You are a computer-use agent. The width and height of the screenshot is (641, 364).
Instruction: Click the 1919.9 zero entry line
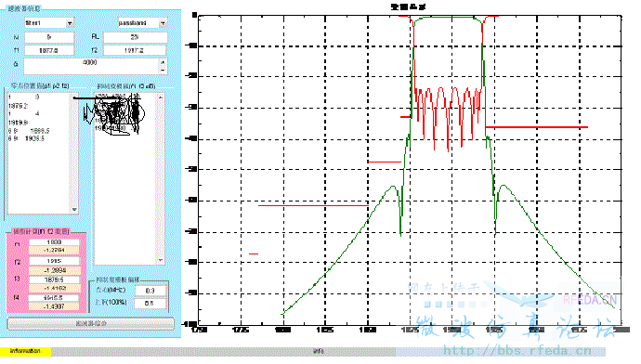(18, 123)
